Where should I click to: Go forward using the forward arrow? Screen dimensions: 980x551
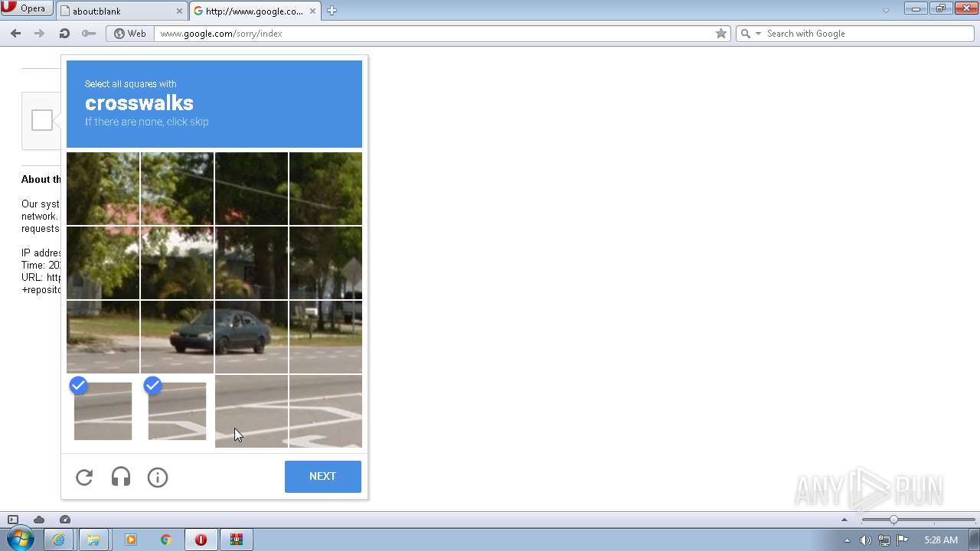tap(40, 34)
